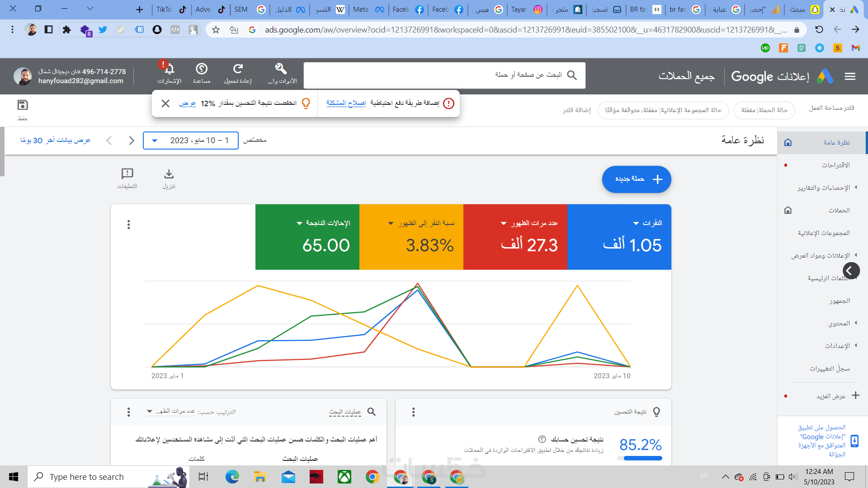Open the sort-by dropdown in search terms card
The width and height of the screenshot is (868, 488).
(150, 412)
